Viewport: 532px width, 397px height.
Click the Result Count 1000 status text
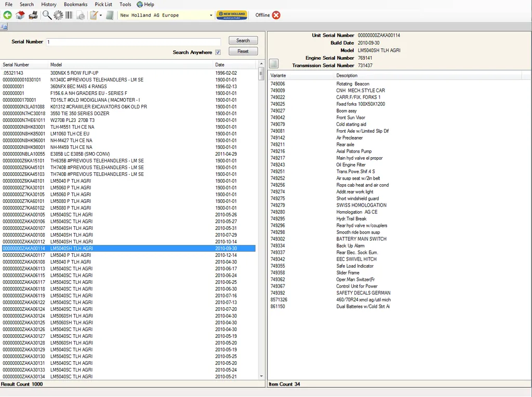click(x=22, y=384)
